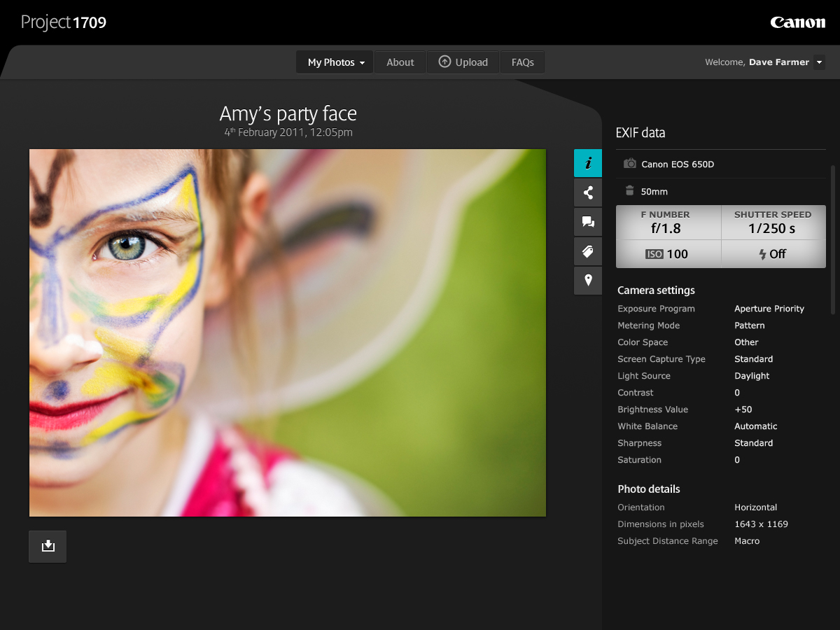The height and width of the screenshot is (630, 840).
Task: Click the ISO 100 readout
Action: pyautogui.click(x=667, y=254)
